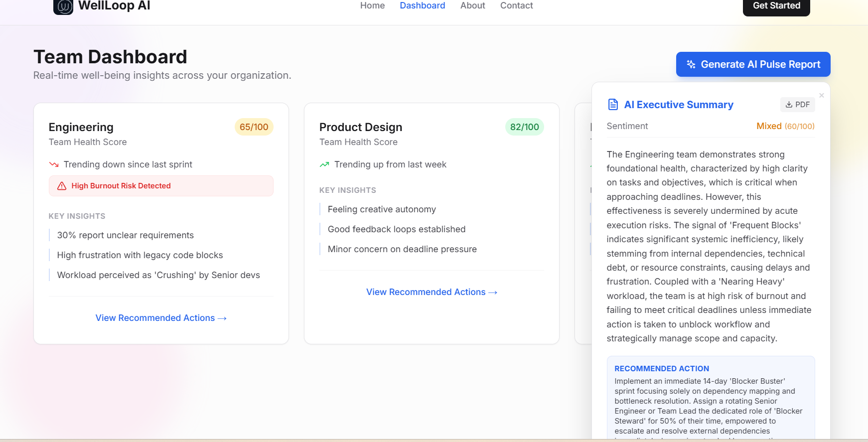This screenshot has height=442, width=868.
Task: Go to the About page
Action: (x=472, y=5)
